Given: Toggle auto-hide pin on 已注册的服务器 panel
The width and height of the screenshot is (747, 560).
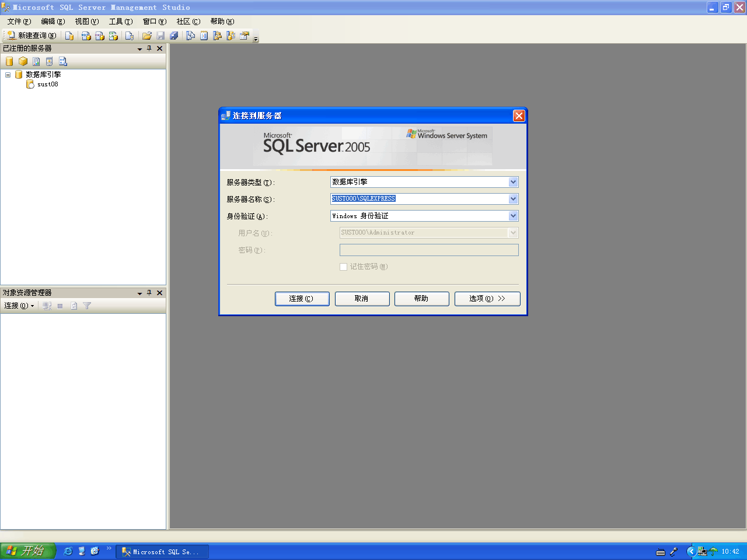Looking at the screenshot, I should point(149,48).
